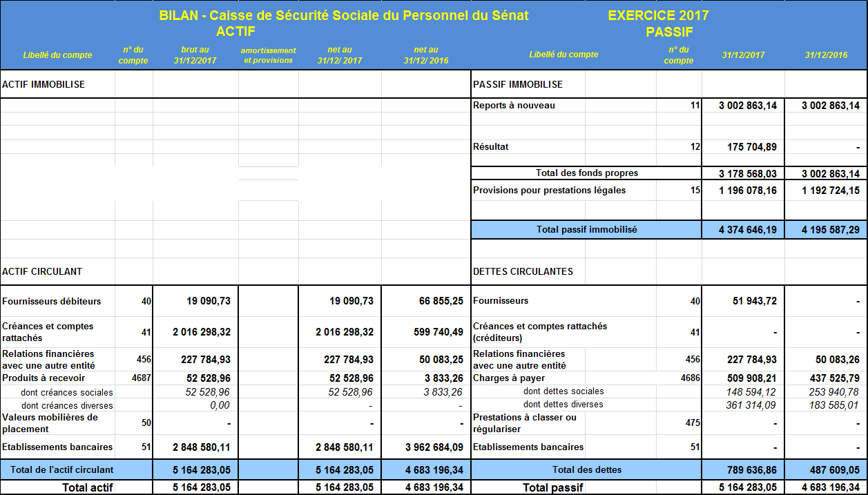The image size is (868, 495).
Task: Select the account number 4687 cell
Action: click(x=139, y=378)
